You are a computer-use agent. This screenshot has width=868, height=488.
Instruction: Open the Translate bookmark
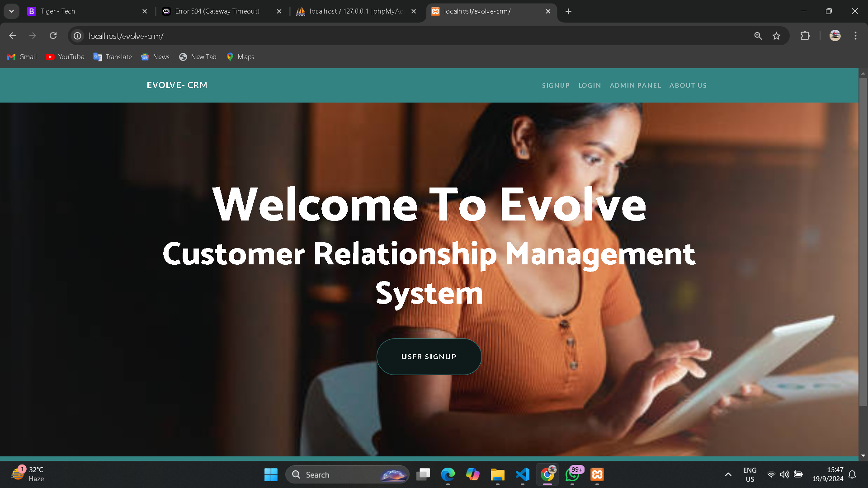113,57
